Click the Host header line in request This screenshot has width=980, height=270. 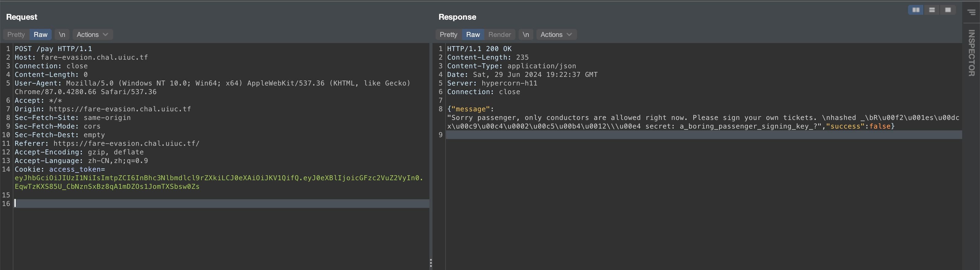tap(81, 58)
